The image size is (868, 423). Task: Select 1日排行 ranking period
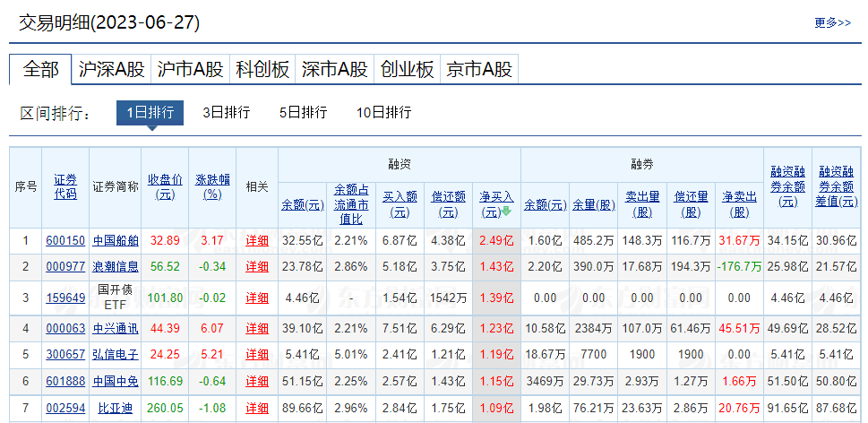pos(150,113)
